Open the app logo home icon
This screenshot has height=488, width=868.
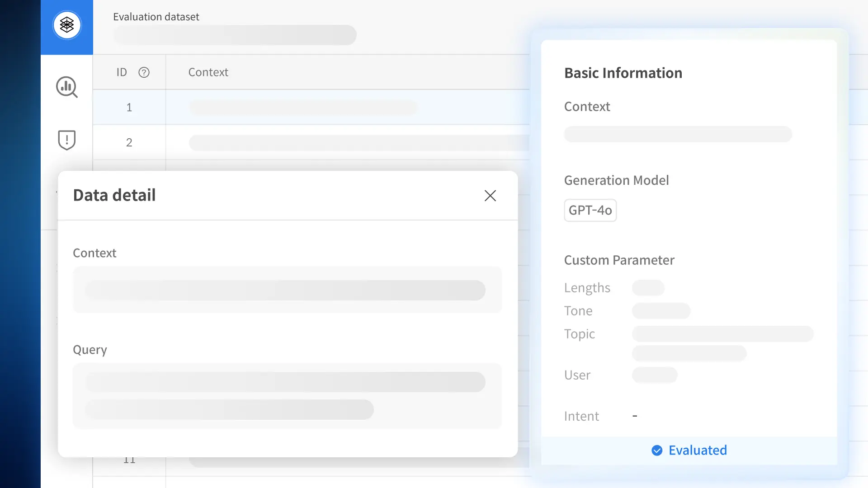point(67,25)
